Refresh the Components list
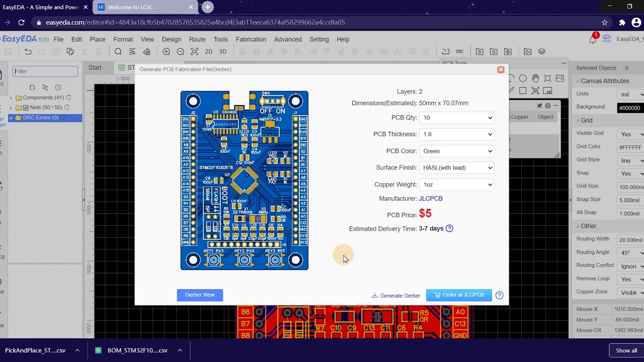 tap(68, 98)
